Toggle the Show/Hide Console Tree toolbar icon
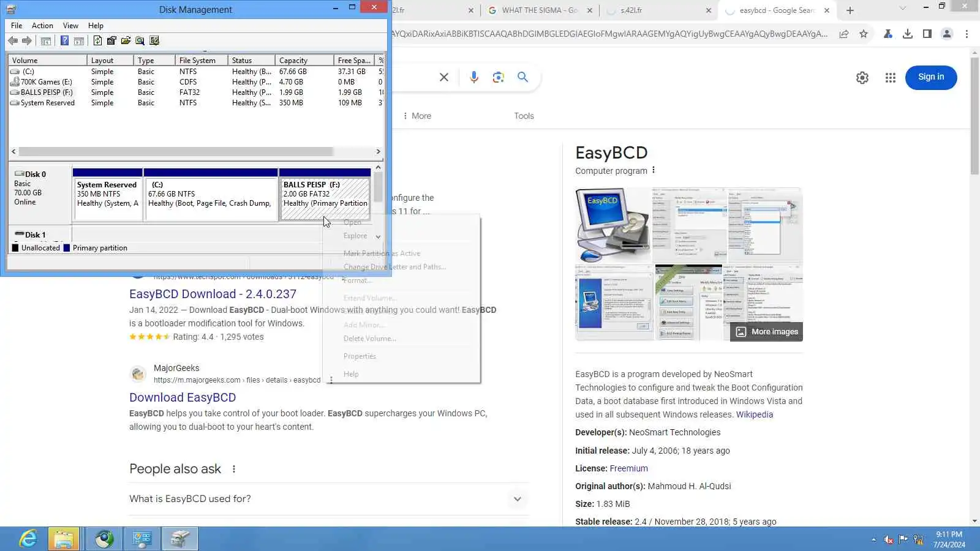 click(46, 41)
